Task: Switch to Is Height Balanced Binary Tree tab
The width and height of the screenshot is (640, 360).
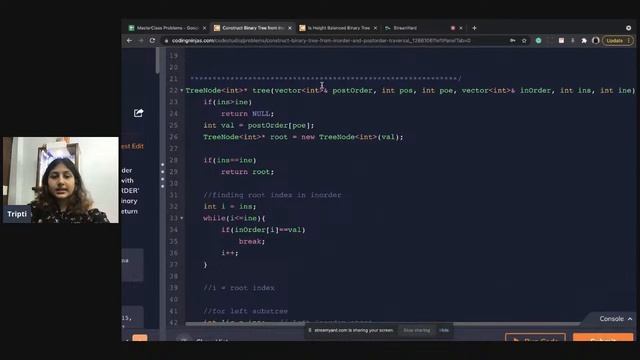Action: tap(338, 28)
